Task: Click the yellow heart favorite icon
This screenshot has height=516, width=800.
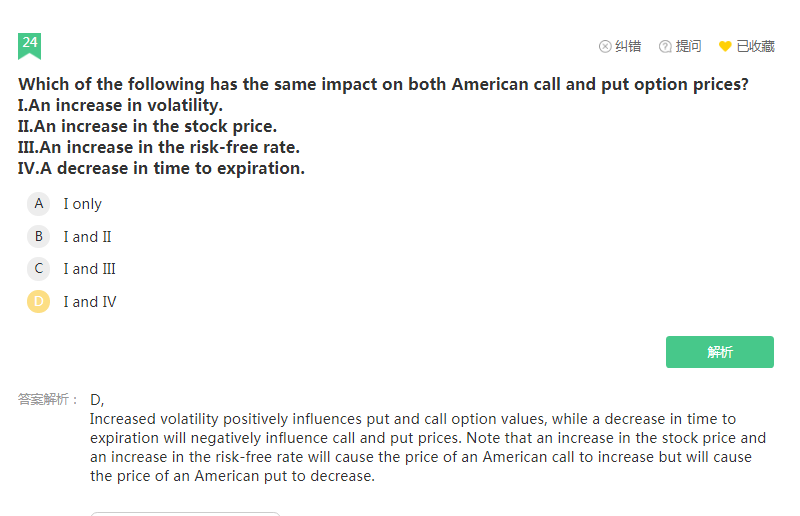Action: pyautogui.click(x=725, y=46)
